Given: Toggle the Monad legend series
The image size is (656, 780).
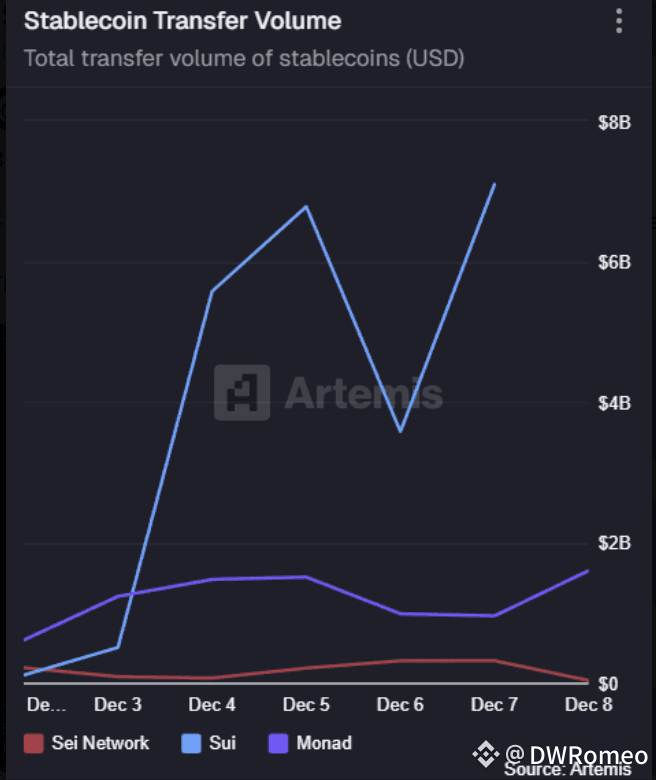Looking at the screenshot, I should tap(324, 743).
